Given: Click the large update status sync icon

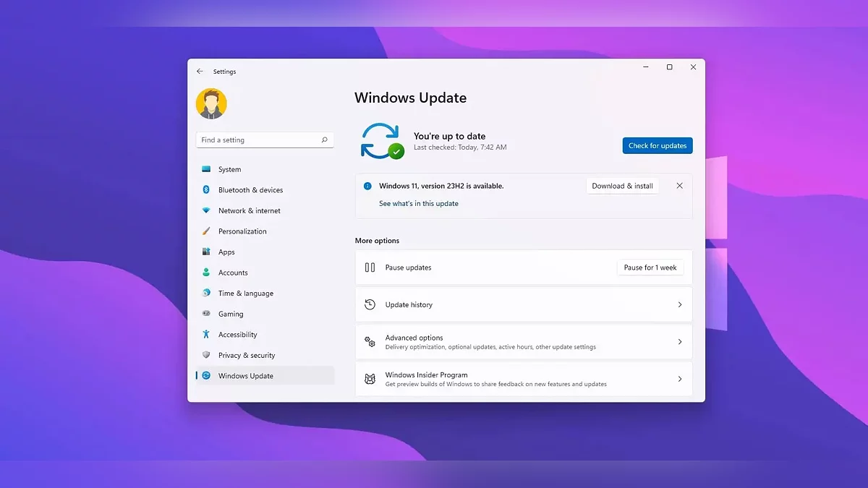Looking at the screenshot, I should point(381,141).
